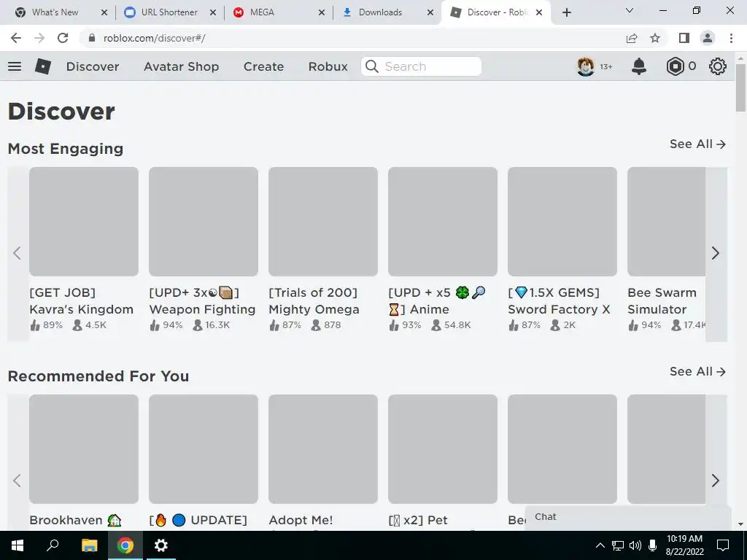
Task: Click the padlock site info icon
Action: click(92, 38)
